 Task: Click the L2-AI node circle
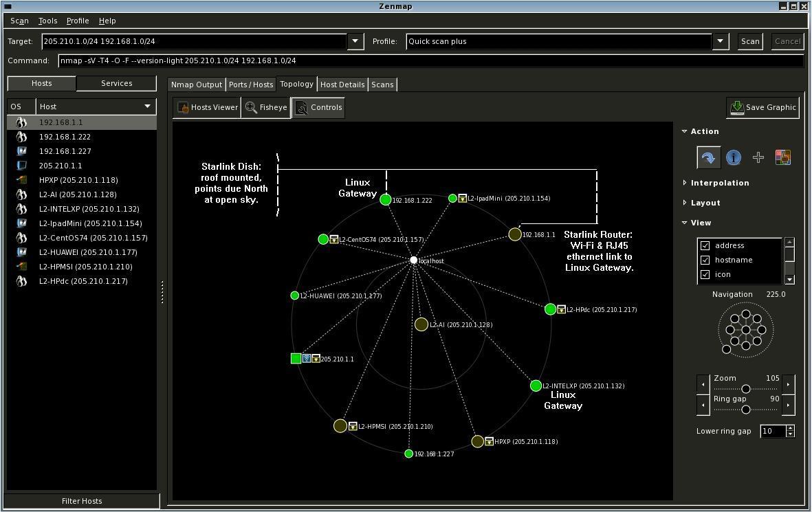[421, 324]
